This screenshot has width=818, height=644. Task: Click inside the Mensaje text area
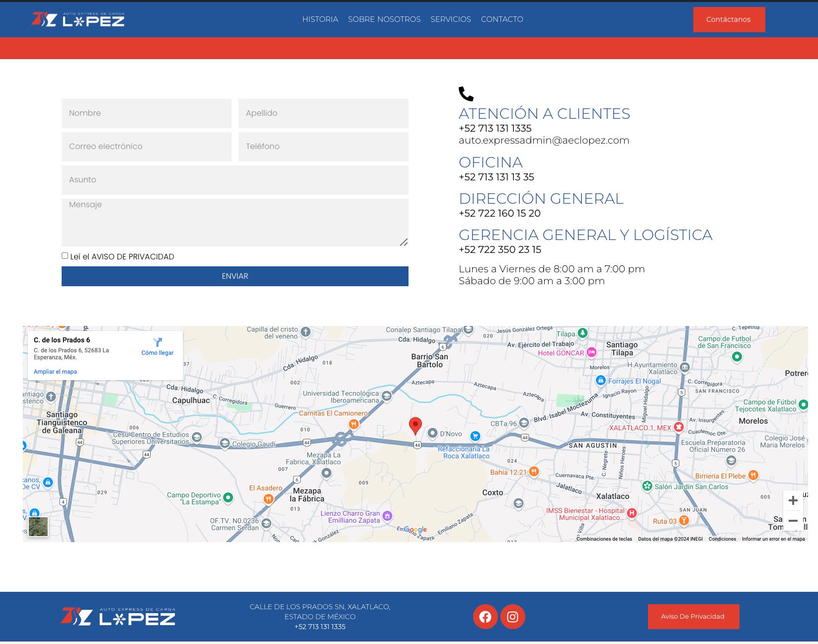pos(235,223)
